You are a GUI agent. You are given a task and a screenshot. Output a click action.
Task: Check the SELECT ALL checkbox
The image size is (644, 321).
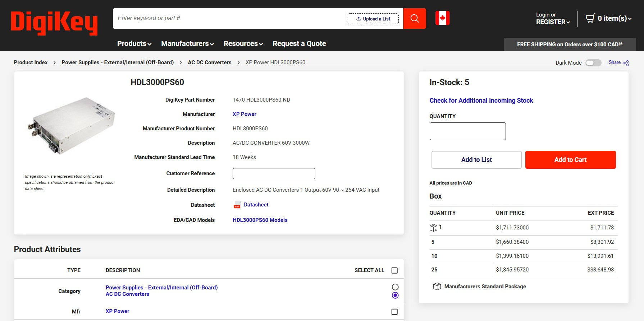click(394, 270)
